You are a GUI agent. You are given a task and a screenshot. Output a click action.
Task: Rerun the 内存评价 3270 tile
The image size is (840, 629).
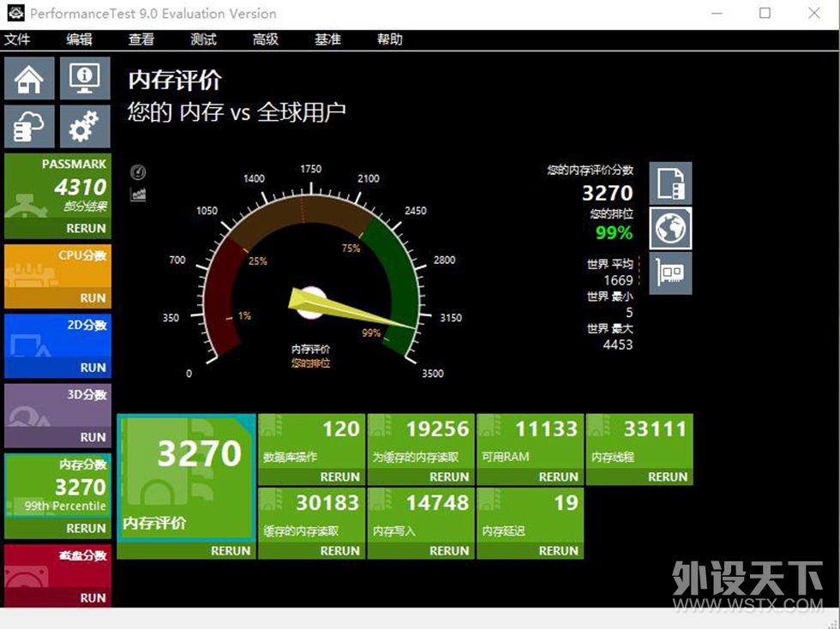(231, 551)
